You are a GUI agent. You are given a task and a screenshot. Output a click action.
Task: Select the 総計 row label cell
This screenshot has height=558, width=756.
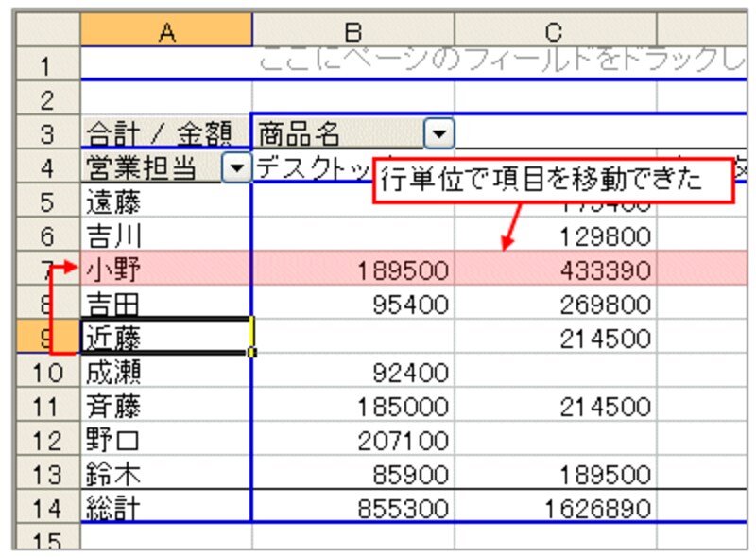(x=166, y=509)
